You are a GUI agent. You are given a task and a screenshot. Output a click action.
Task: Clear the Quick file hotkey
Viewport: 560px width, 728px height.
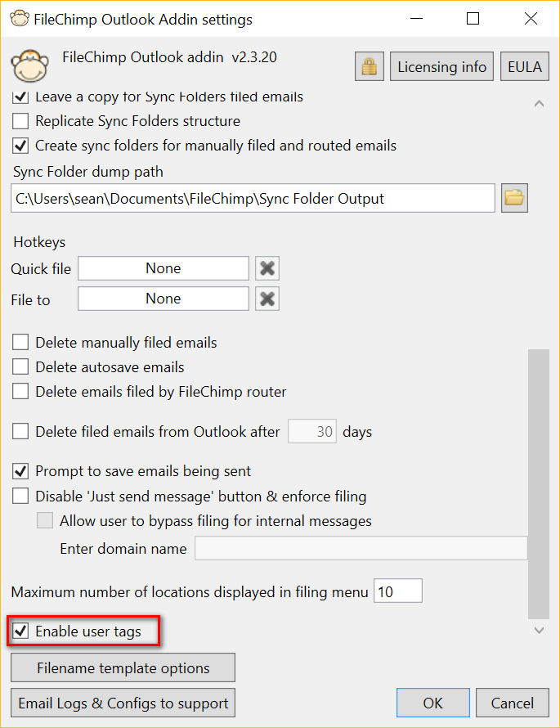[x=267, y=268]
